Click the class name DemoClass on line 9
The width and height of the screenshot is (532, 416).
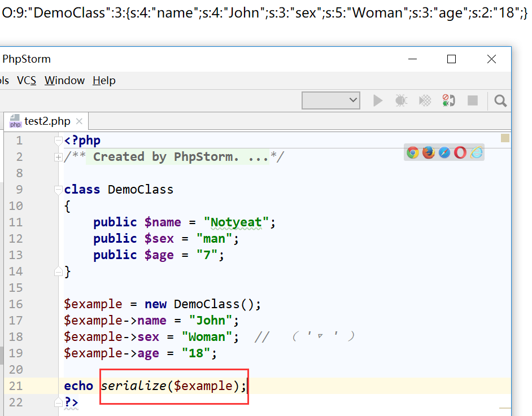click(141, 189)
